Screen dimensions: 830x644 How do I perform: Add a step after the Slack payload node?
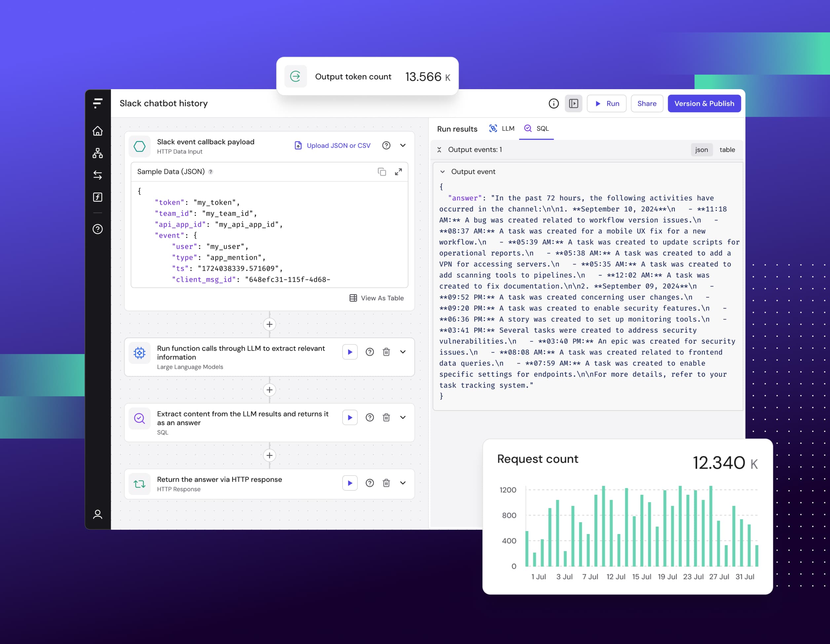tap(269, 324)
